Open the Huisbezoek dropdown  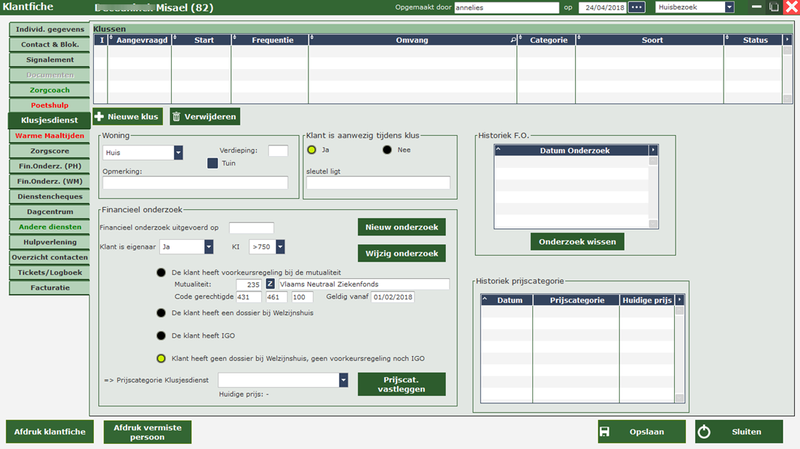729,8
